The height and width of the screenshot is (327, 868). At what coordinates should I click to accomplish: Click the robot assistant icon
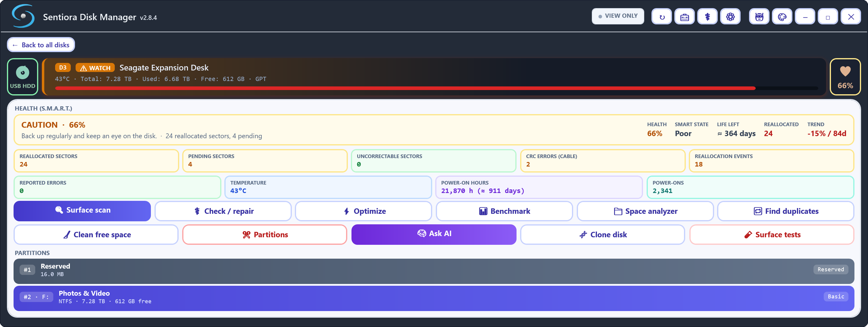[759, 17]
